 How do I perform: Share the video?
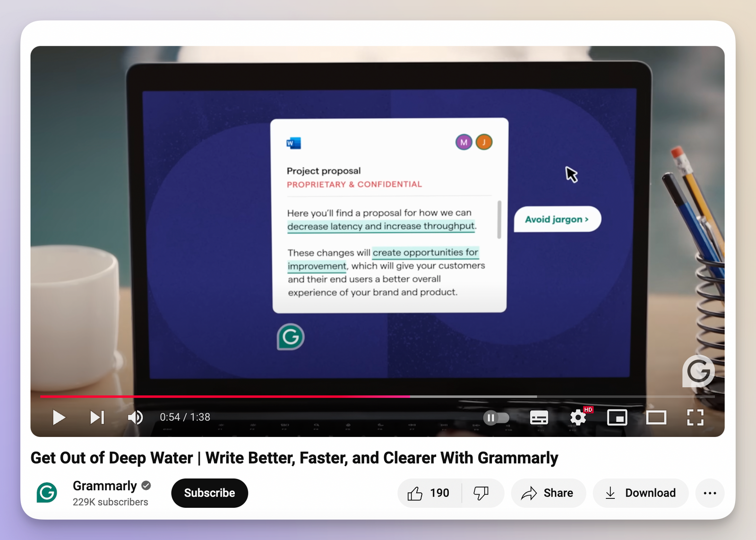click(x=548, y=493)
